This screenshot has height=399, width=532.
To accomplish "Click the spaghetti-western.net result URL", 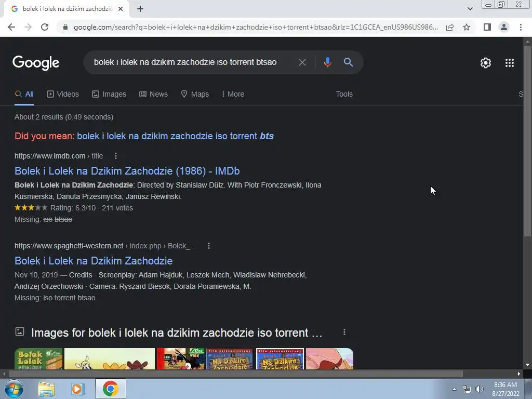I will [105, 246].
